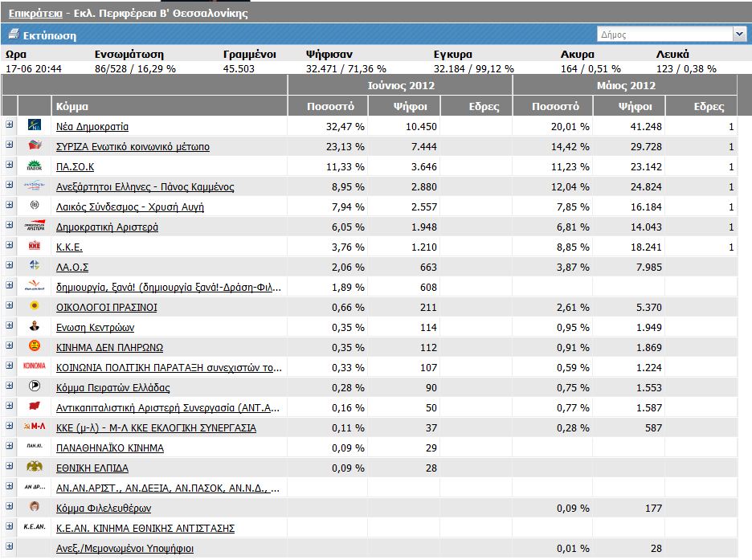Viewport: 752px width, 560px height.
Task: Open the Ανεξάρτητοι Ελληνες party link
Action: [145, 186]
